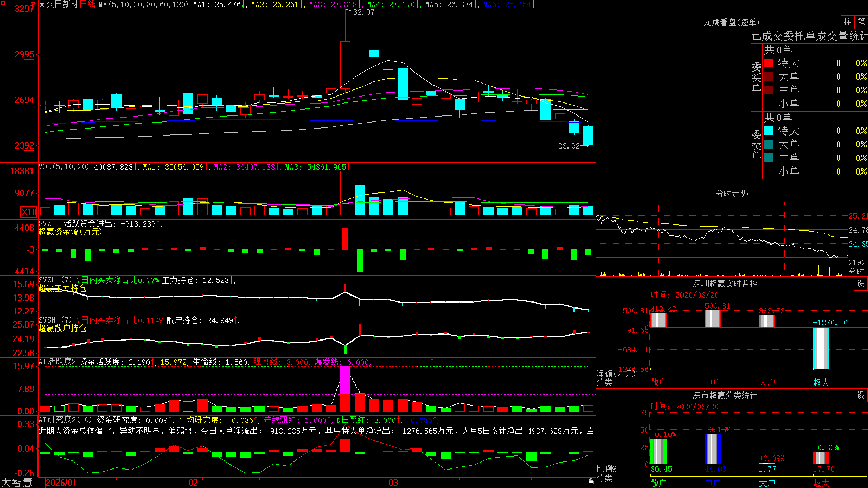Viewport: 868px width, 488px height.
Task: Click the red up-arrow marker in AI活跃度 panel
Action: [432, 361]
